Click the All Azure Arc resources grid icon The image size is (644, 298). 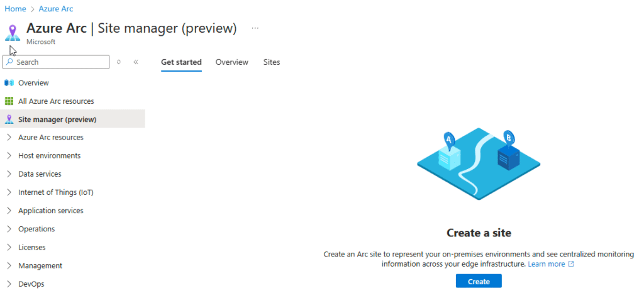click(9, 101)
